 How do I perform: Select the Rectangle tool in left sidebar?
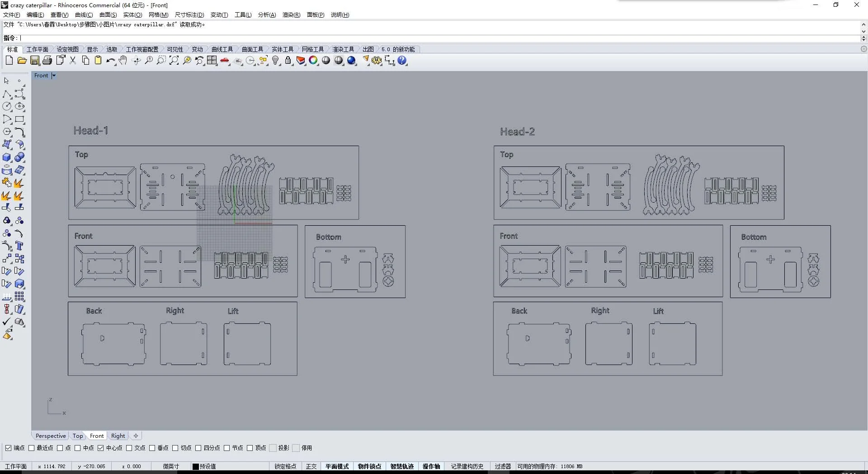19,119
